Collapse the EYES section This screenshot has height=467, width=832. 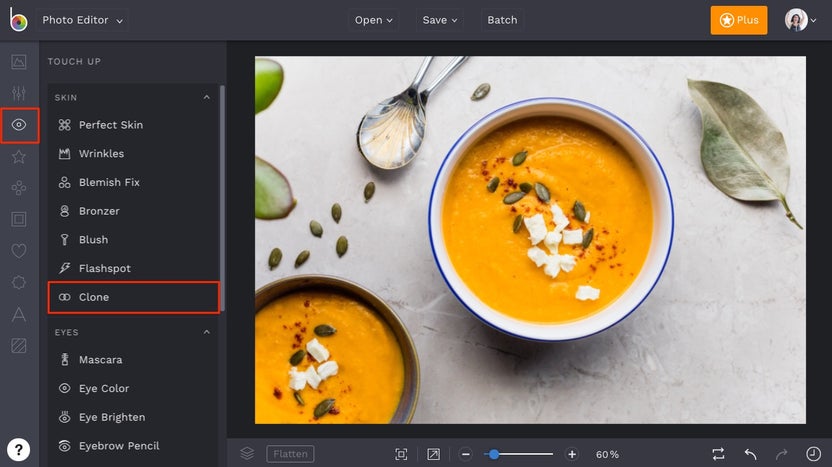click(x=206, y=332)
